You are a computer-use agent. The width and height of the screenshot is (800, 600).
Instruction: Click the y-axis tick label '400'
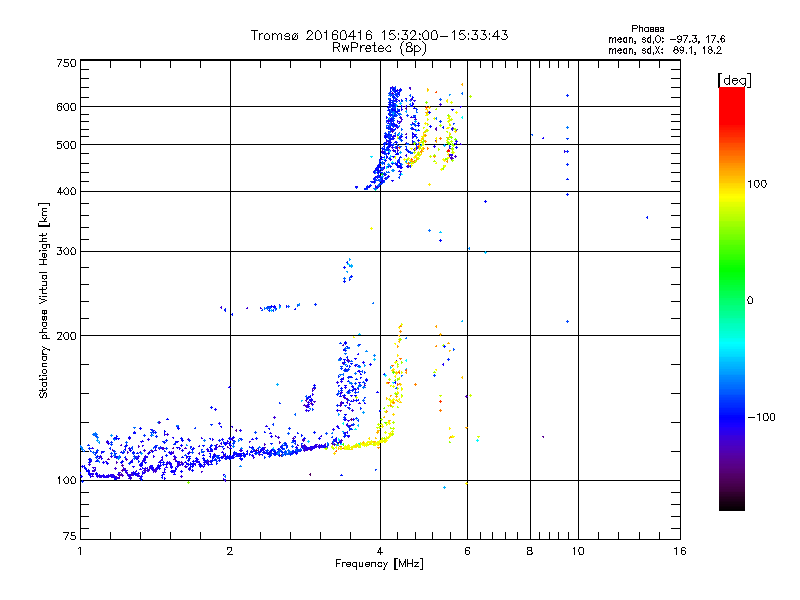click(67, 192)
